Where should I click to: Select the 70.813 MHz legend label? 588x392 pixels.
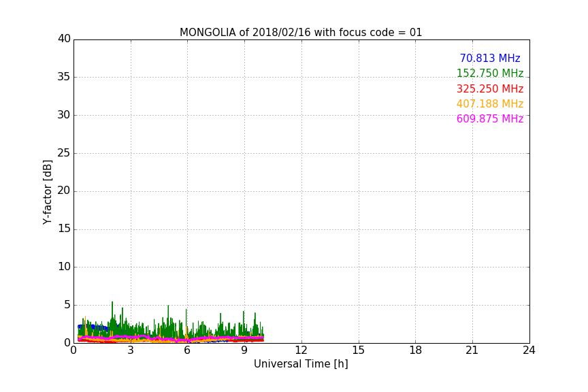[x=490, y=59]
